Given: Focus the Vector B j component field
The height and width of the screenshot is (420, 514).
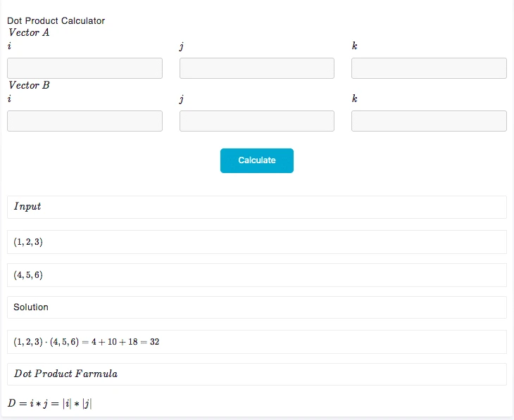Looking at the screenshot, I should pyautogui.click(x=256, y=121).
